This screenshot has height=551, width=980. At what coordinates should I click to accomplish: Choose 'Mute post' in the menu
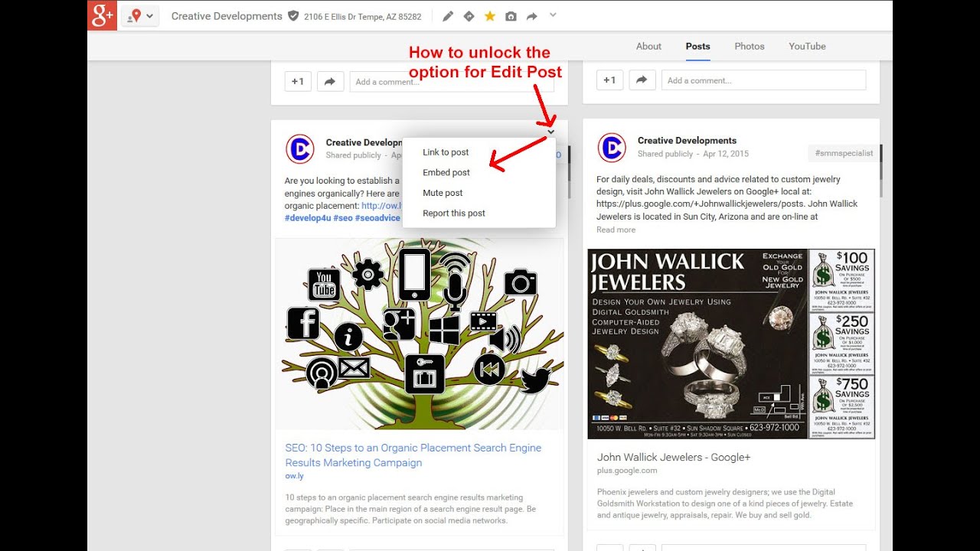tap(443, 193)
